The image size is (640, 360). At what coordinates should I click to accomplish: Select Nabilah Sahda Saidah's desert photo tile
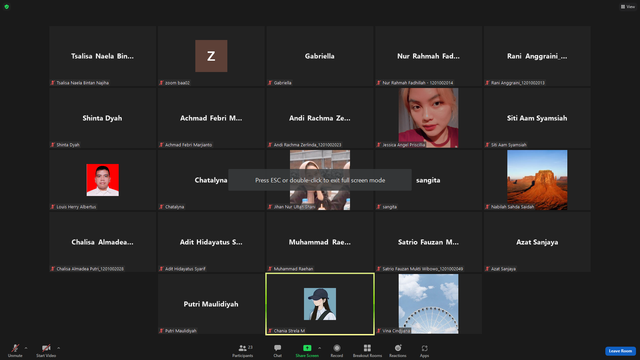click(x=537, y=180)
